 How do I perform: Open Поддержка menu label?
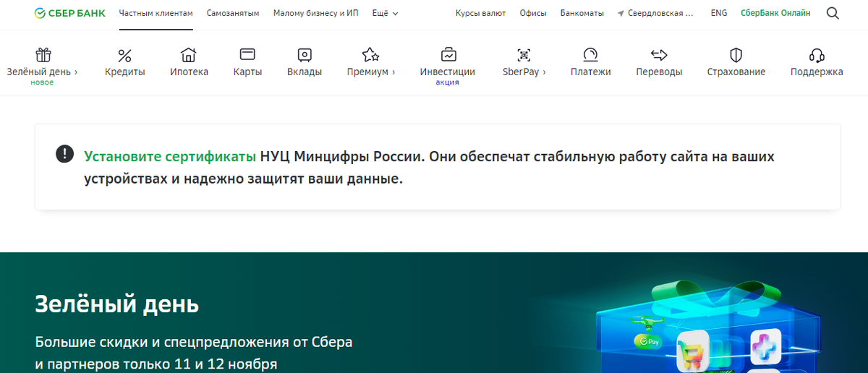click(x=817, y=72)
